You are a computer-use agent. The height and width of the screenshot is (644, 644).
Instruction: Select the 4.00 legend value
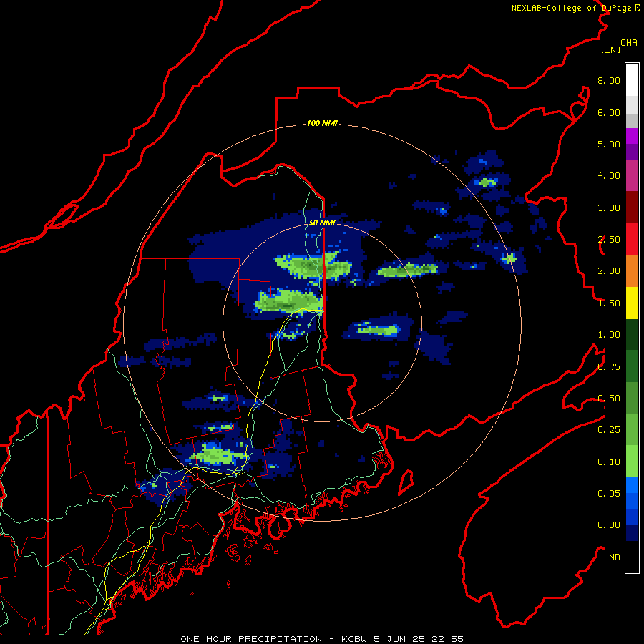coord(609,176)
